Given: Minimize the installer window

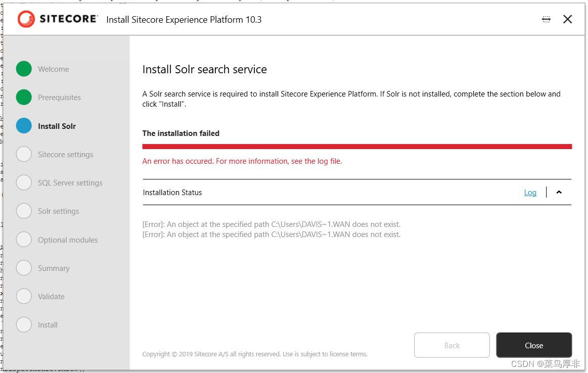Looking at the screenshot, I should click(546, 19).
